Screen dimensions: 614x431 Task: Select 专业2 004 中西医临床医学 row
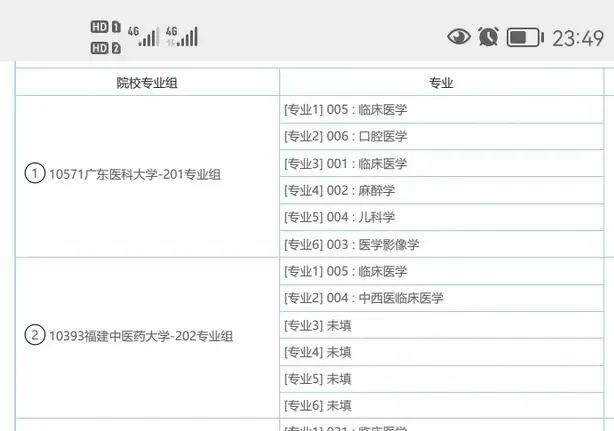[x=442, y=298]
